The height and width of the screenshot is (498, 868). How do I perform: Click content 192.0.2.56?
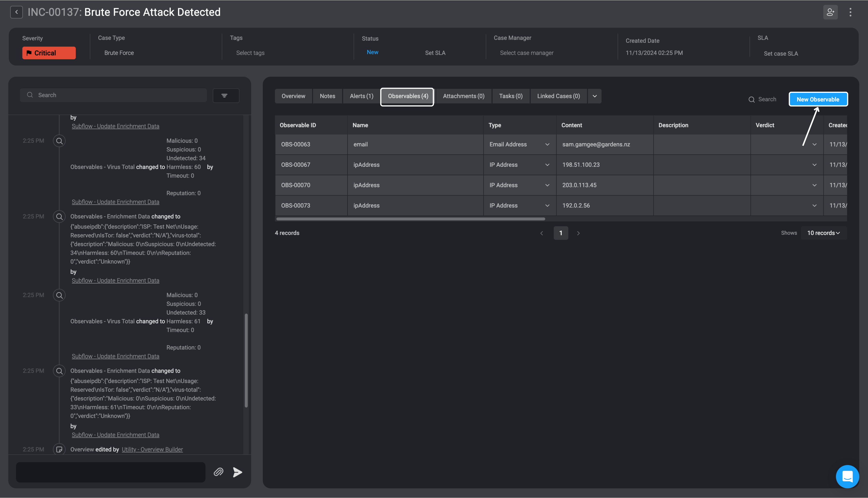point(576,205)
